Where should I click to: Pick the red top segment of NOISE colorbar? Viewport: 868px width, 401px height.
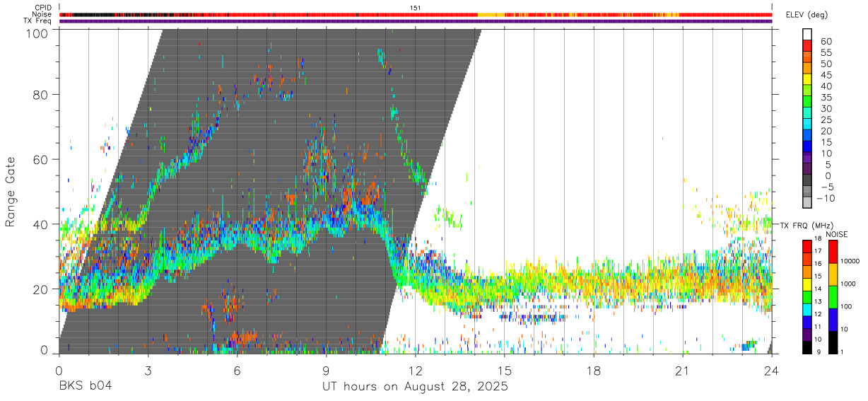pos(833,252)
